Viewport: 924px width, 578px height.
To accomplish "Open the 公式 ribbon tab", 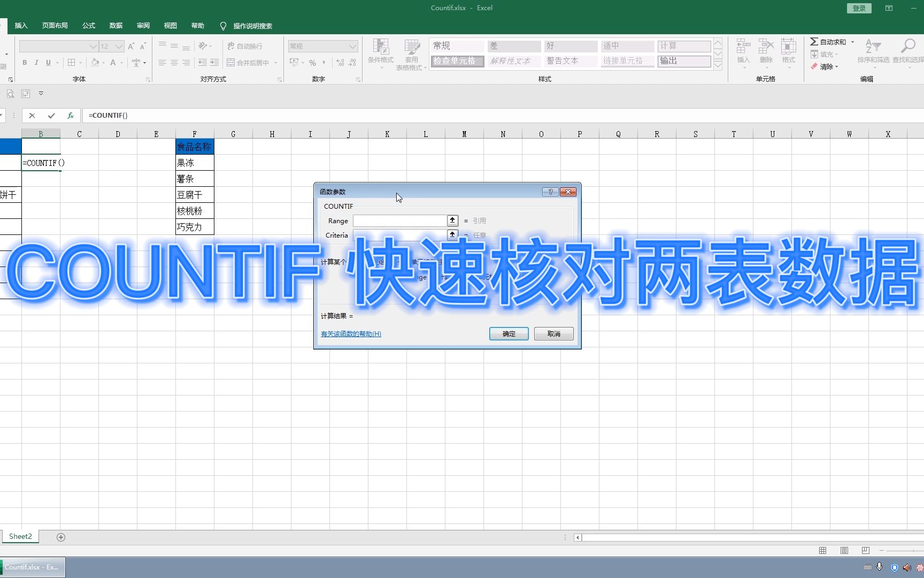I will tap(89, 26).
